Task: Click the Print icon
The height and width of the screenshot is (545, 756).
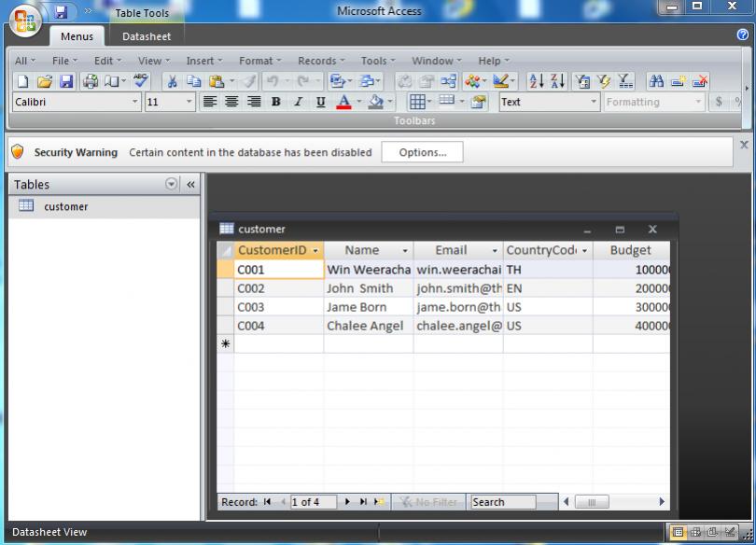Action: [91, 81]
